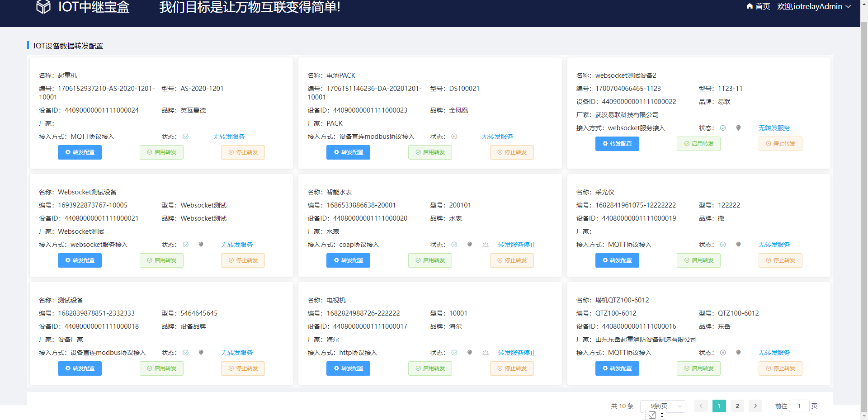Screen dimensions: 868x420
Task: Click the bulb status icon on 采光仪 card
Action: click(x=738, y=244)
